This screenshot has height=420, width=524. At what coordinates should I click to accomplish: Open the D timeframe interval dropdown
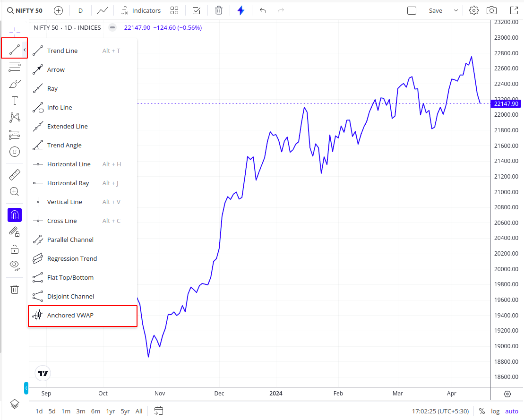(80, 11)
